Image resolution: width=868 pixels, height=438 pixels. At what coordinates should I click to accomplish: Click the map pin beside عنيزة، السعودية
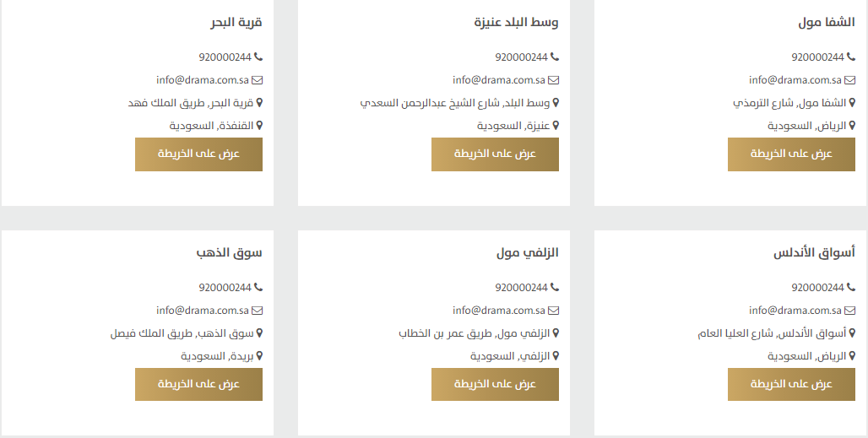pyautogui.click(x=556, y=126)
